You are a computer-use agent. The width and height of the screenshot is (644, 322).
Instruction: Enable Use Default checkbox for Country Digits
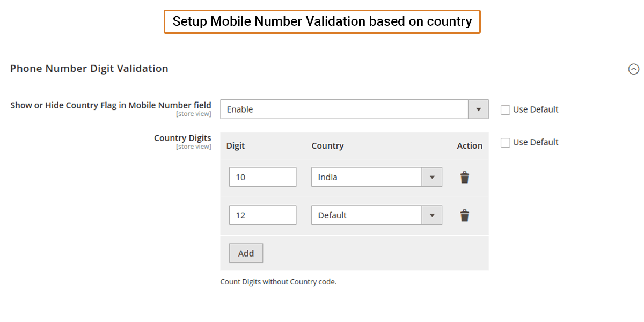click(505, 143)
